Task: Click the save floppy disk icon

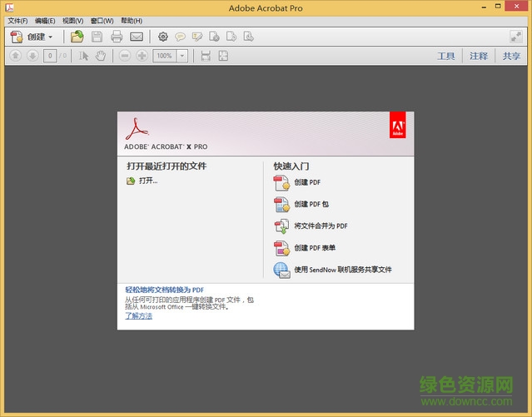Action: point(97,37)
